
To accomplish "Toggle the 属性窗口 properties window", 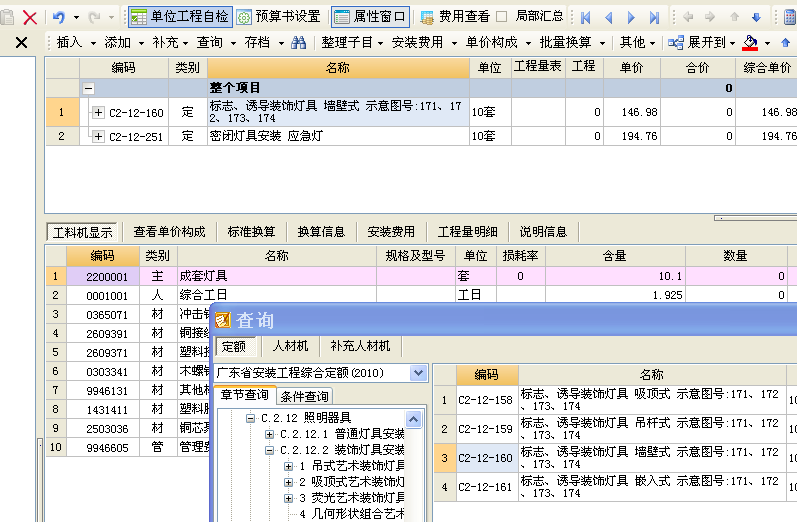I will point(370,17).
